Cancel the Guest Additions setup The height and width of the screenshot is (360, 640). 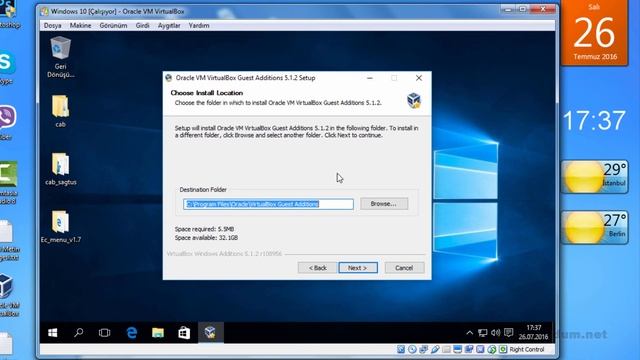point(404,268)
